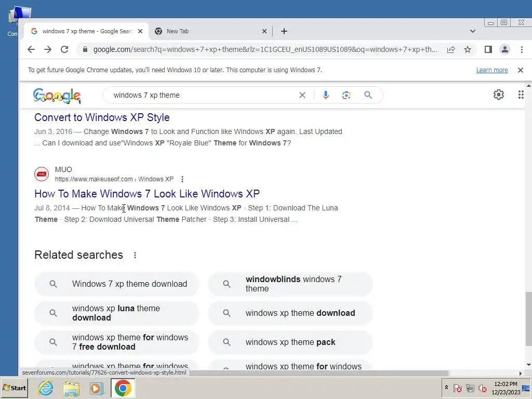Click the page scroll up arrow
The image size is (532, 399).
click(528, 85)
